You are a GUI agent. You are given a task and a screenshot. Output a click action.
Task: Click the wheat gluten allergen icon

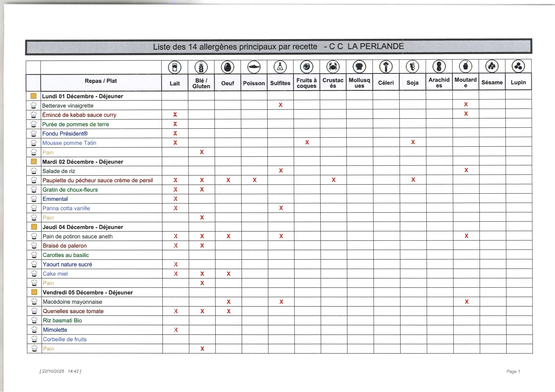pos(201,67)
